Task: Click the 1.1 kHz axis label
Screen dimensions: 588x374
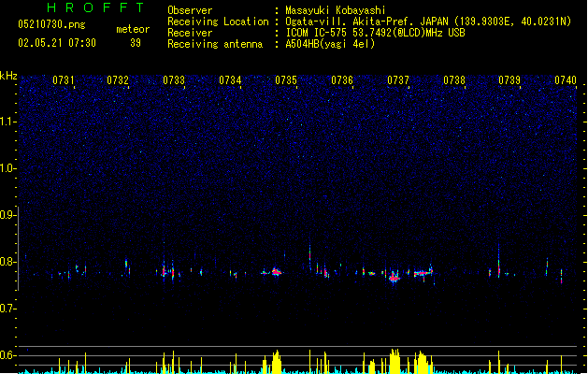Action: click(7, 122)
